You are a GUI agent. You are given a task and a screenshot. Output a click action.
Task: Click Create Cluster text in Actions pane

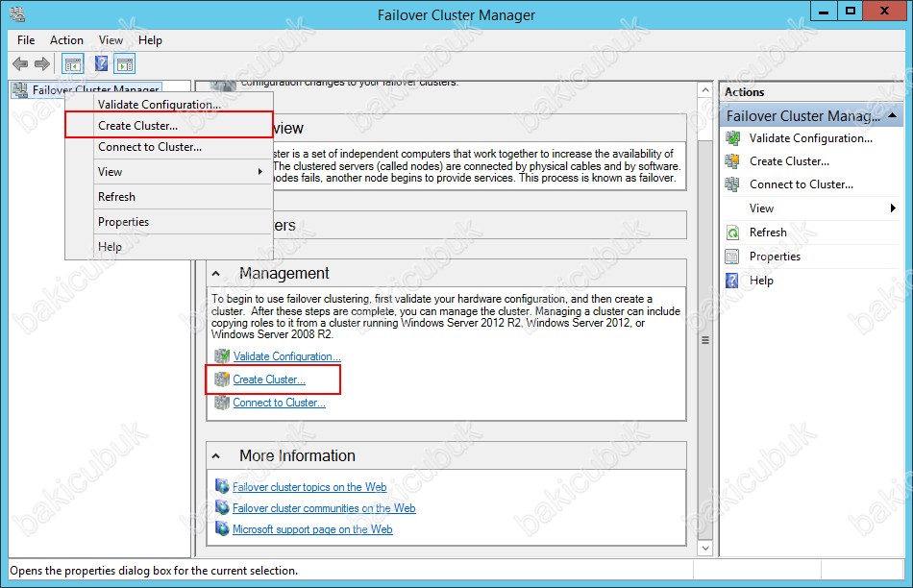[790, 161]
